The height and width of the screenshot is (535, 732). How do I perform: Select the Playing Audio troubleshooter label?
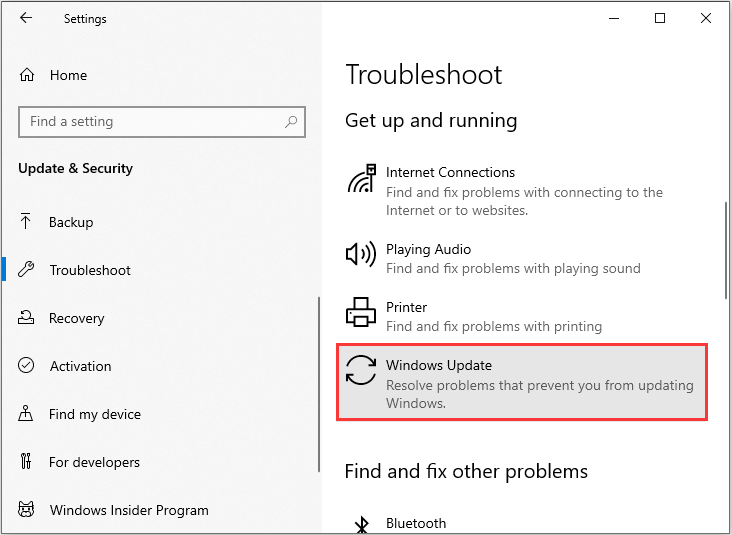428,249
